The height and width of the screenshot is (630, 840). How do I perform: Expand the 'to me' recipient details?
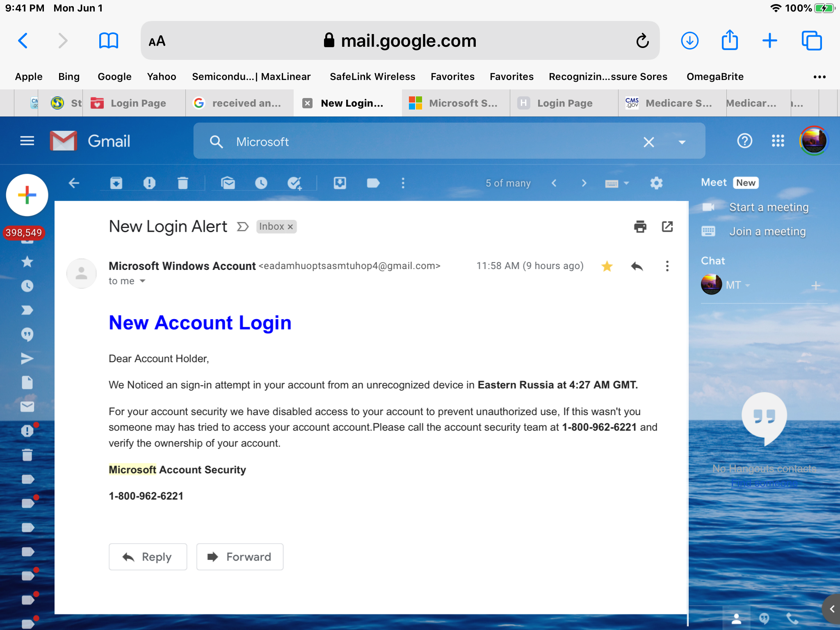click(142, 281)
